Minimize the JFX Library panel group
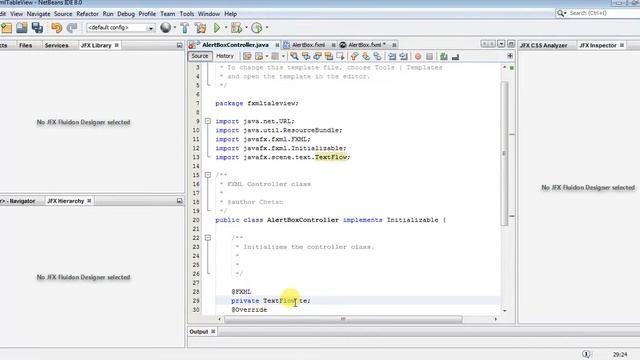The image size is (640, 360). pos(180,45)
